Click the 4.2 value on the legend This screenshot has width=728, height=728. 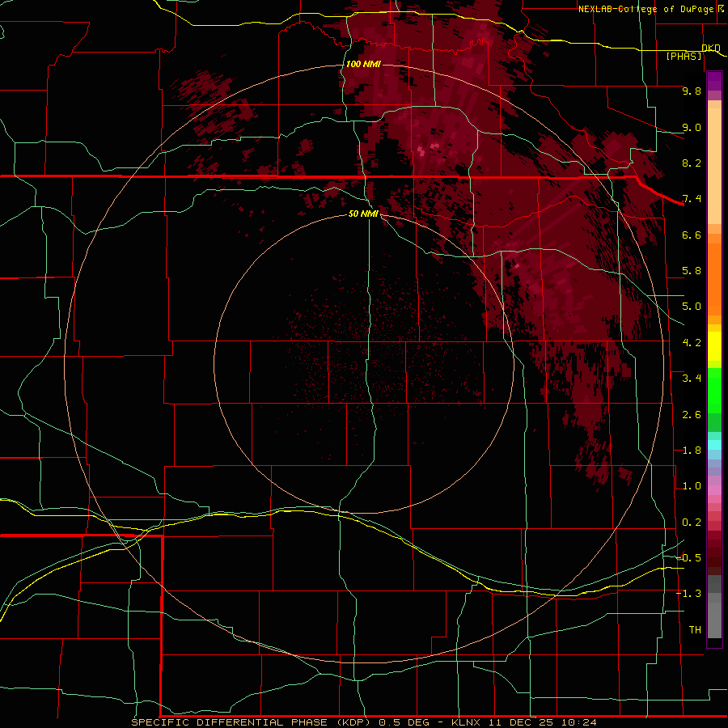(x=692, y=343)
